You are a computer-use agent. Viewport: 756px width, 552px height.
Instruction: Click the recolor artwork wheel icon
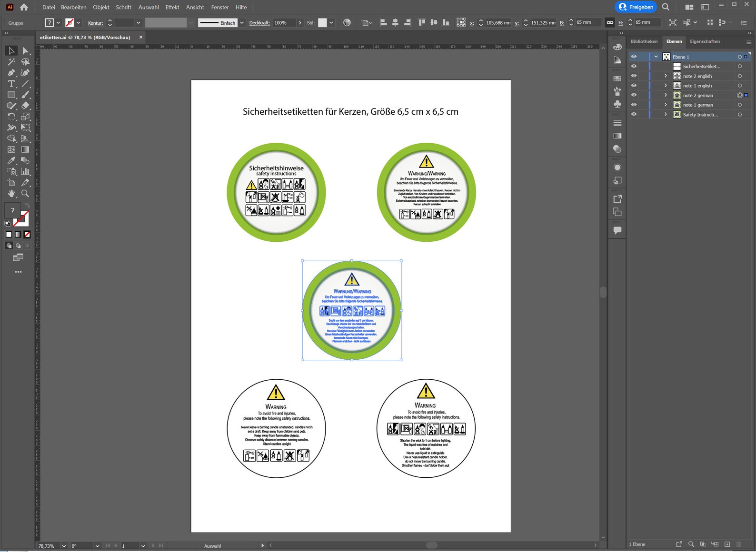point(347,22)
